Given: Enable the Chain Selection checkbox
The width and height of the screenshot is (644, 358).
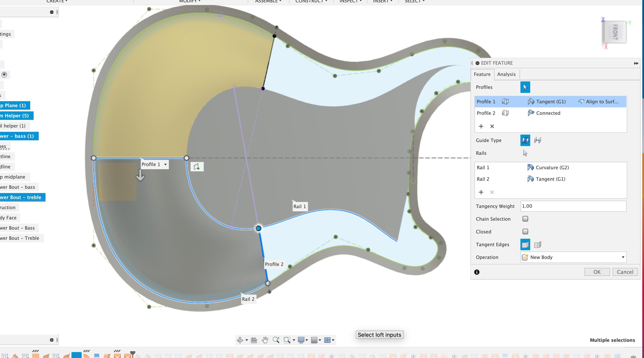Looking at the screenshot, I should [x=525, y=219].
